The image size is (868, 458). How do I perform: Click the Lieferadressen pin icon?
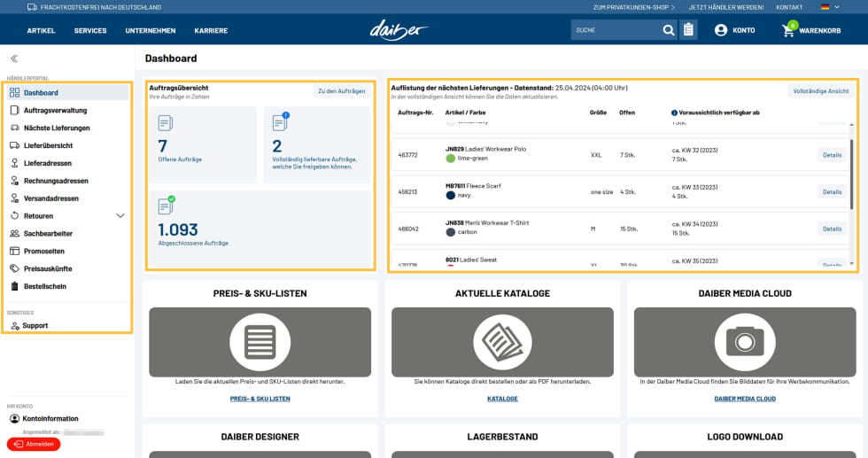[x=15, y=163]
